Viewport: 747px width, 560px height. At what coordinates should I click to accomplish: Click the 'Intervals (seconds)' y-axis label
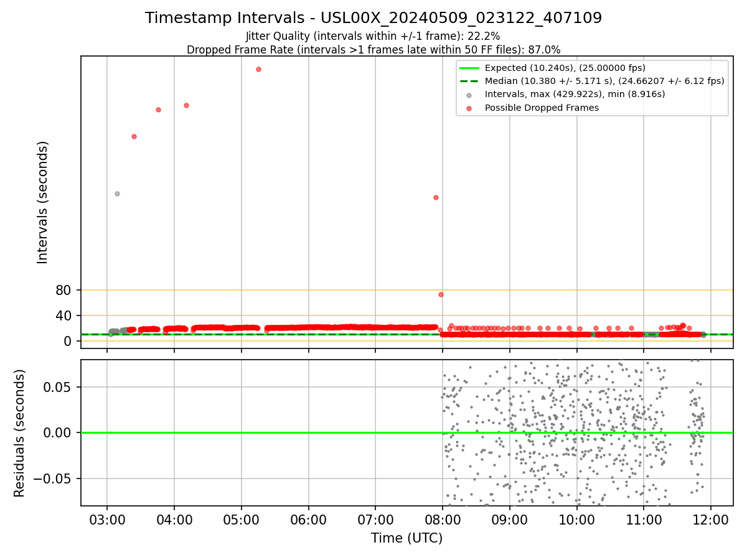click(43, 202)
